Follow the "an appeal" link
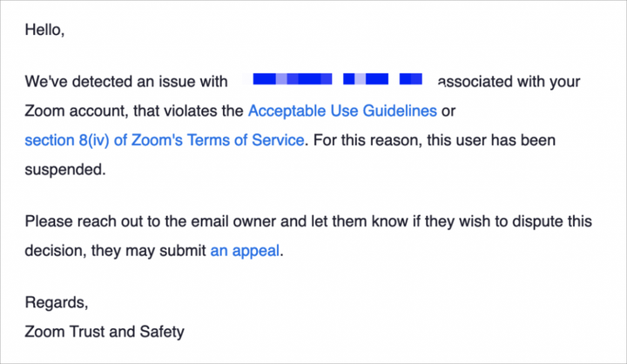The width and height of the screenshot is (627, 364). [x=245, y=251]
